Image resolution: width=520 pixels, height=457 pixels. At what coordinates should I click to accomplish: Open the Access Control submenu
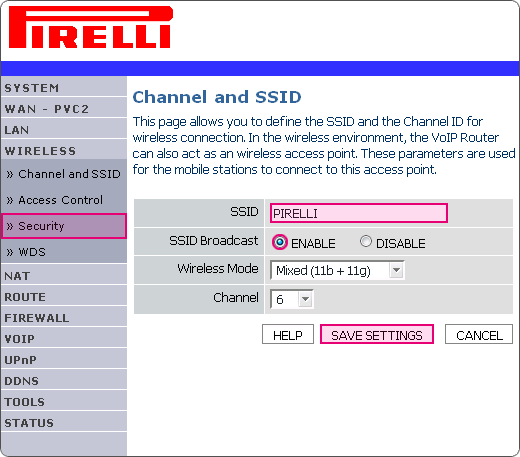tap(64, 200)
